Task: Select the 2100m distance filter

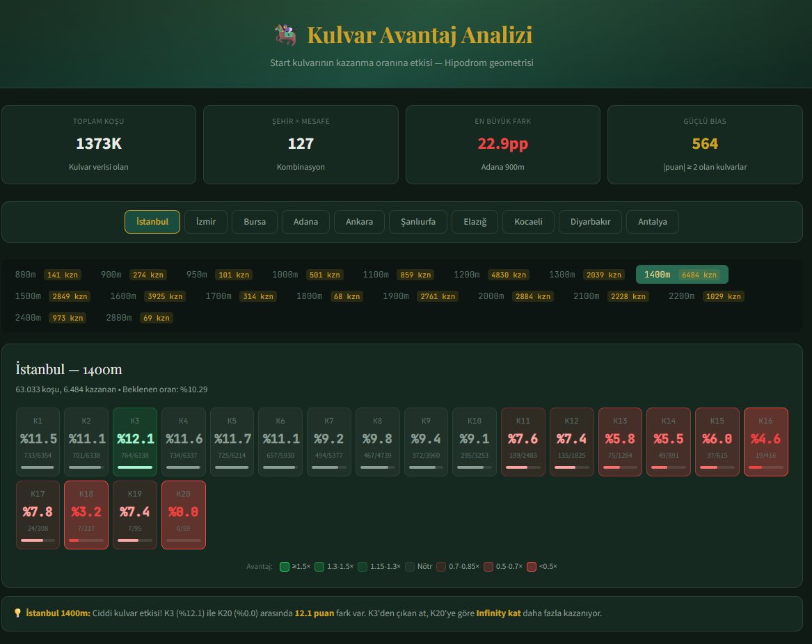Action: pyautogui.click(x=611, y=296)
